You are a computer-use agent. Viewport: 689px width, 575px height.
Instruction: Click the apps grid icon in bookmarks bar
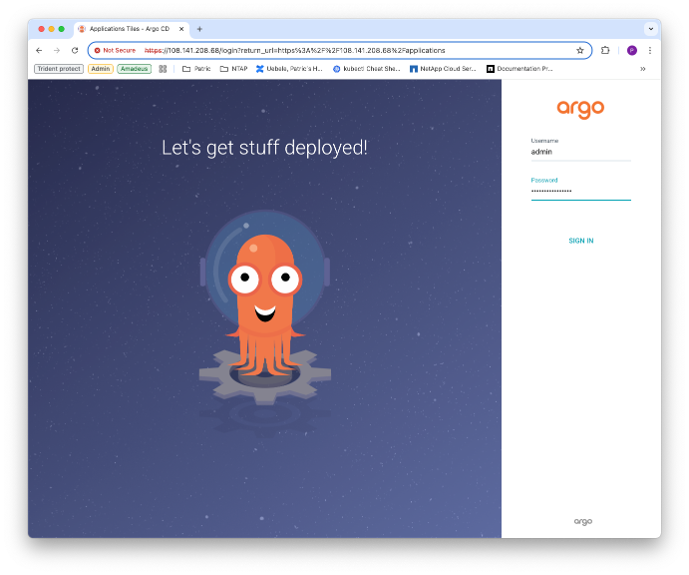163,69
